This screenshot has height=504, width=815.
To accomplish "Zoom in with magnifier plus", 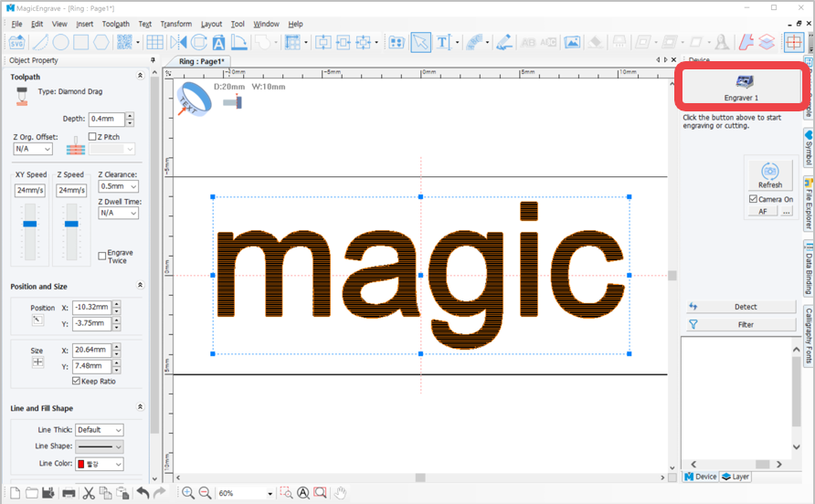I will (x=188, y=492).
